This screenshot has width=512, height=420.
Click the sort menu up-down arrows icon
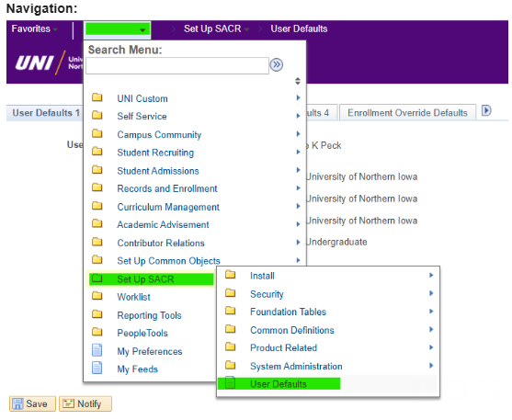pos(297,81)
